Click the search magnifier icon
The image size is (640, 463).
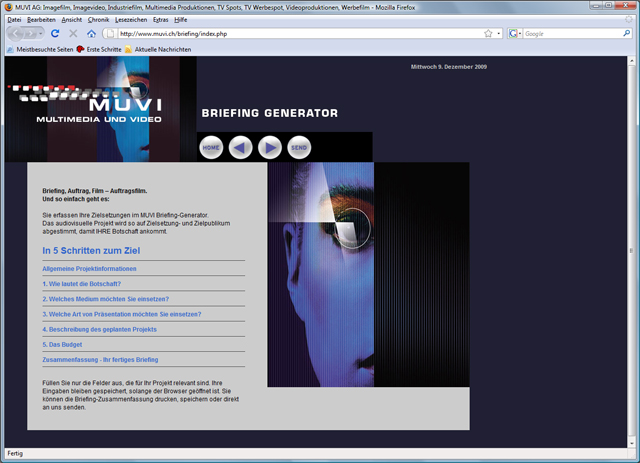click(x=626, y=33)
